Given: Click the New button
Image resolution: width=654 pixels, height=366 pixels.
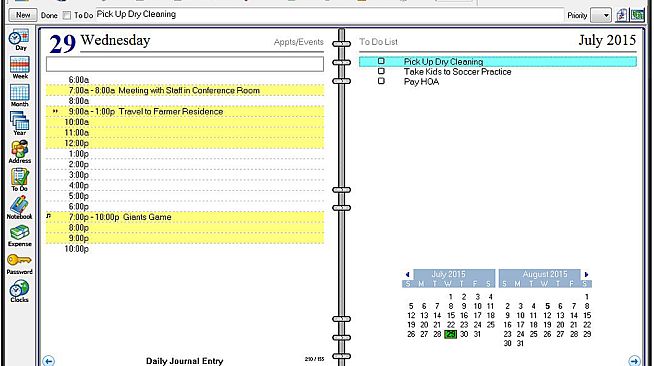Looking at the screenshot, I should click(23, 15).
